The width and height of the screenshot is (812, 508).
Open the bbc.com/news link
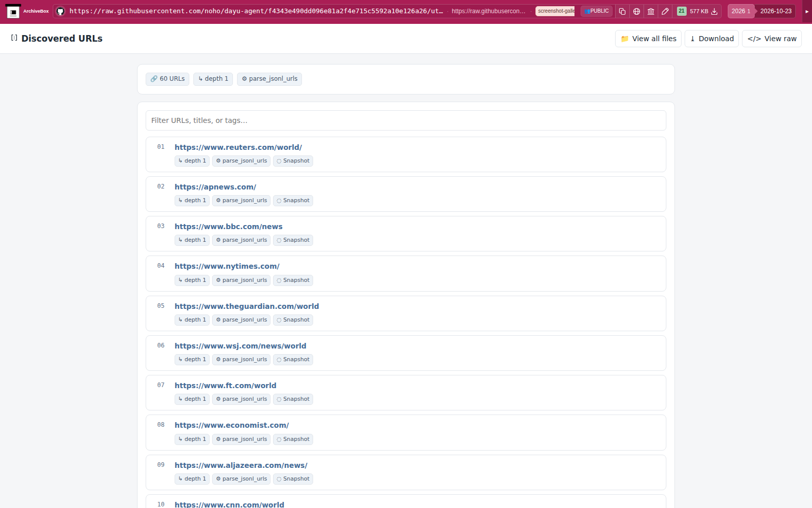click(x=228, y=227)
